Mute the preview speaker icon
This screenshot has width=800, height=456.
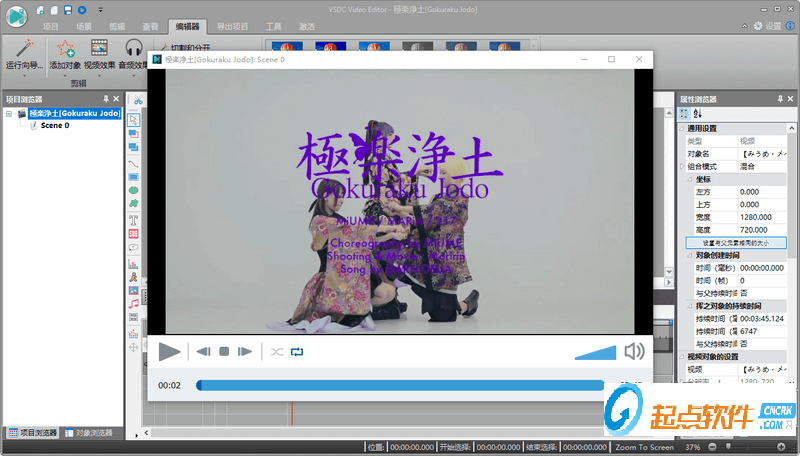pyautogui.click(x=634, y=351)
